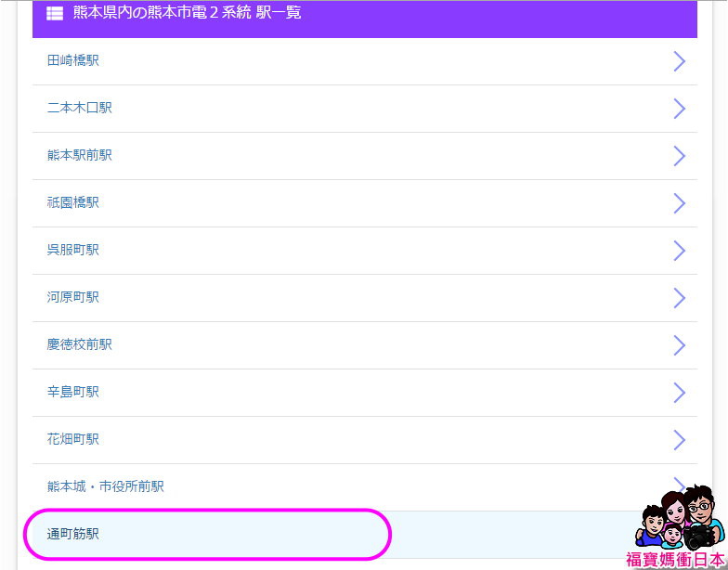This screenshot has width=728, height=570.
Task: Click the list icon in the purple header
Action: (x=55, y=13)
